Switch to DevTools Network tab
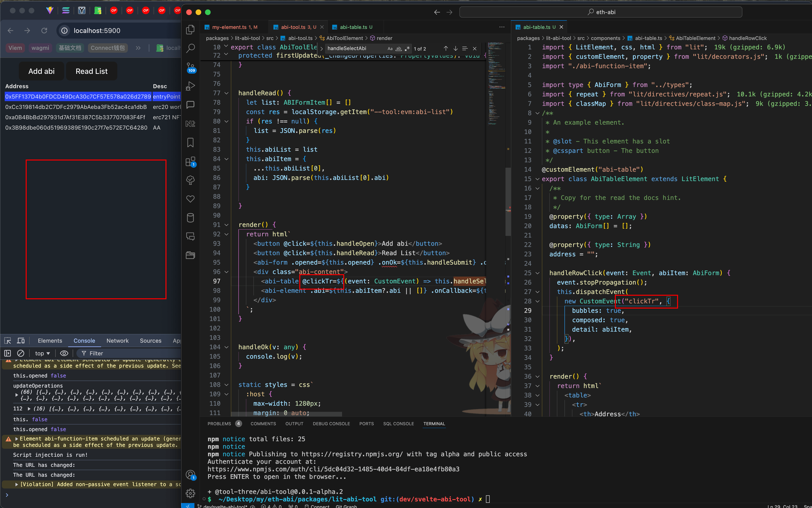This screenshot has width=812, height=508. [x=117, y=341]
